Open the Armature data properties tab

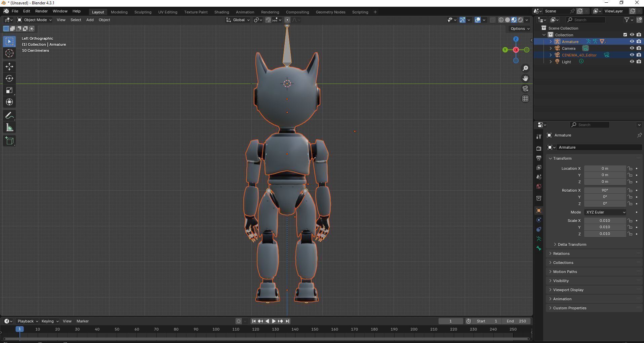pyautogui.click(x=539, y=239)
